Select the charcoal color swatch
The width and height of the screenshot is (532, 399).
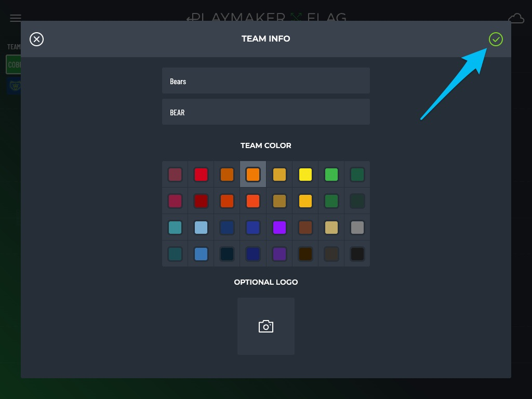(331, 254)
